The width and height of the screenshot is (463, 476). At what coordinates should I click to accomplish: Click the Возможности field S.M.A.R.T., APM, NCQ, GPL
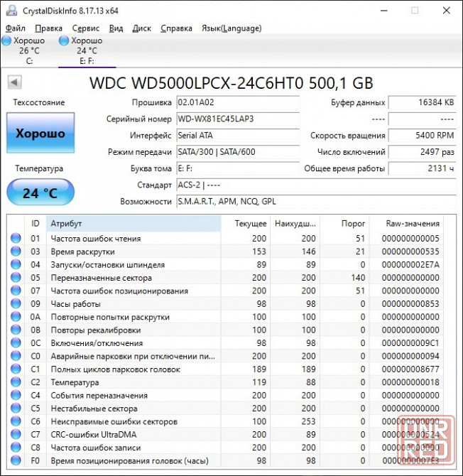316,201
